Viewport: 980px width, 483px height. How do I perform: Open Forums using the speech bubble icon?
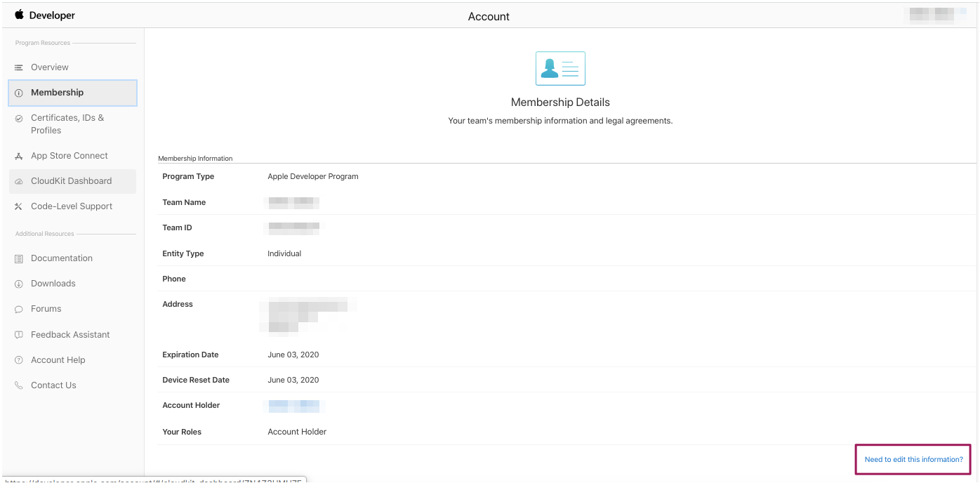(x=17, y=308)
